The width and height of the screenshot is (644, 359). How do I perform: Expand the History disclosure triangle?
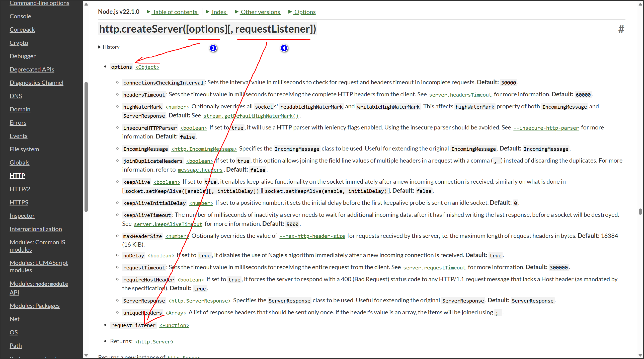(x=99, y=47)
